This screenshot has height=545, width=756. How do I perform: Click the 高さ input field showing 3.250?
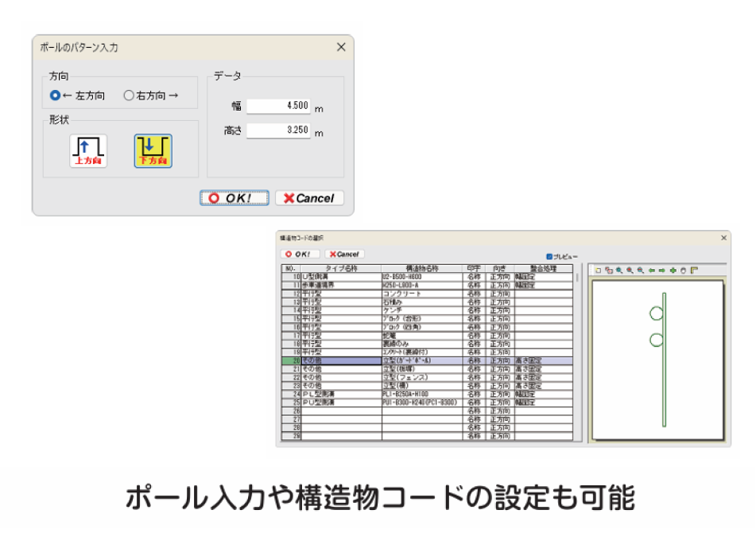tap(277, 131)
